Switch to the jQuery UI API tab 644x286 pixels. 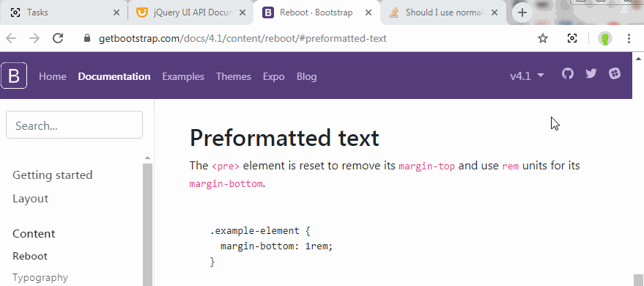click(191, 12)
